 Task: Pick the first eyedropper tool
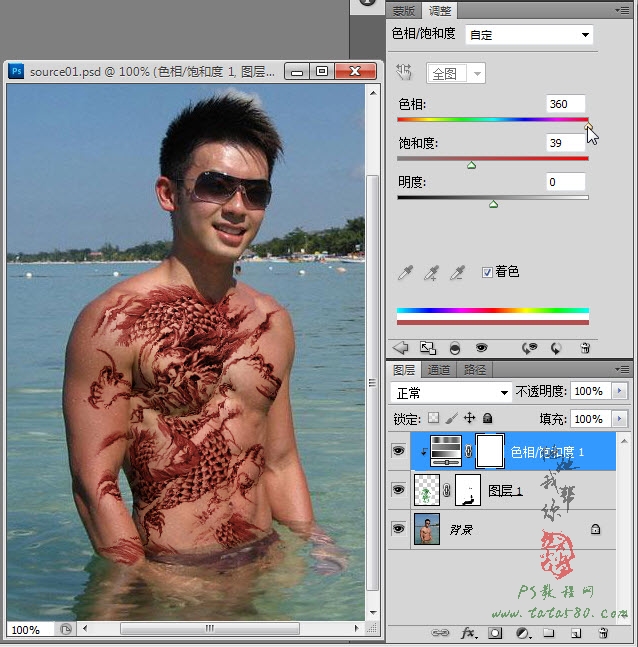[x=405, y=272]
